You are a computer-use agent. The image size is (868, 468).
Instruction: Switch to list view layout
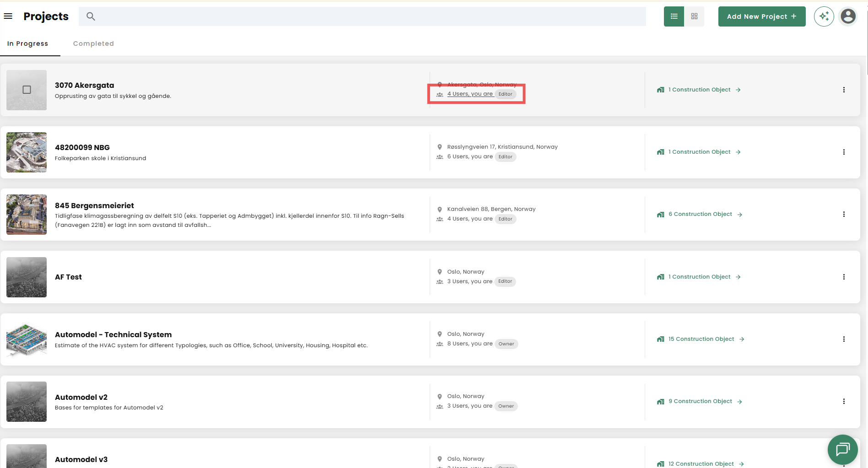click(x=674, y=16)
